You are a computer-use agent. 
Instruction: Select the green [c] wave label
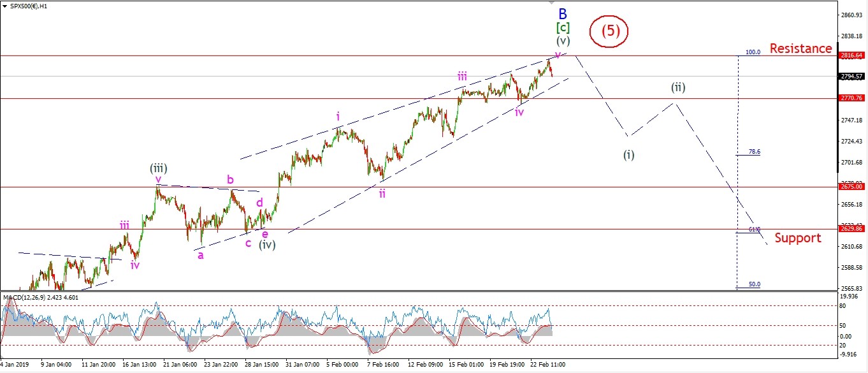[x=563, y=27]
